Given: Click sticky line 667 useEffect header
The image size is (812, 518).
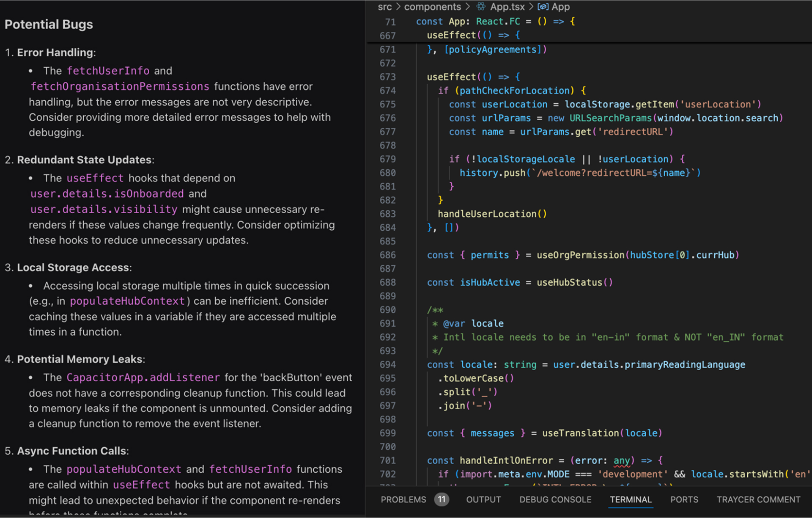Looking at the screenshot, I should click(x=473, y=35).
